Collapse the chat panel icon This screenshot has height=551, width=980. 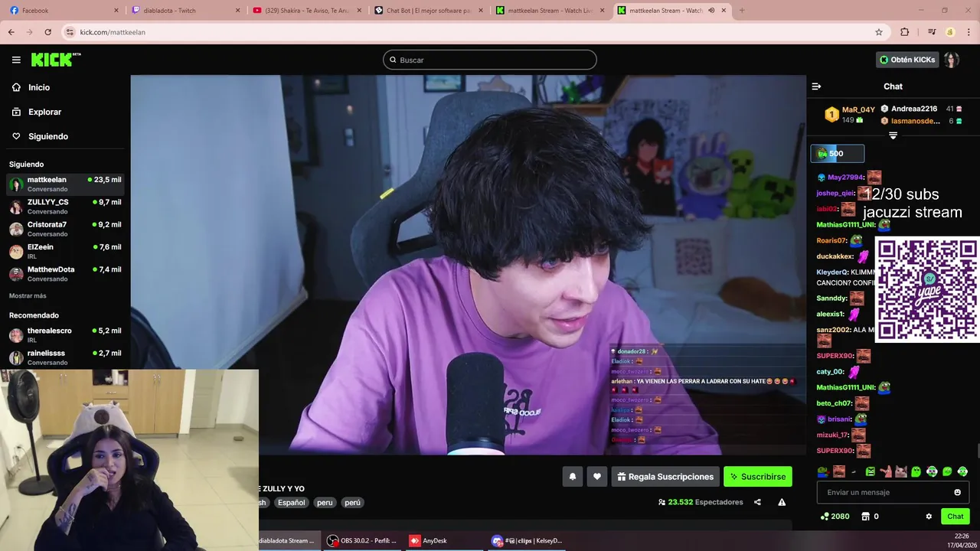click(816, 86)
